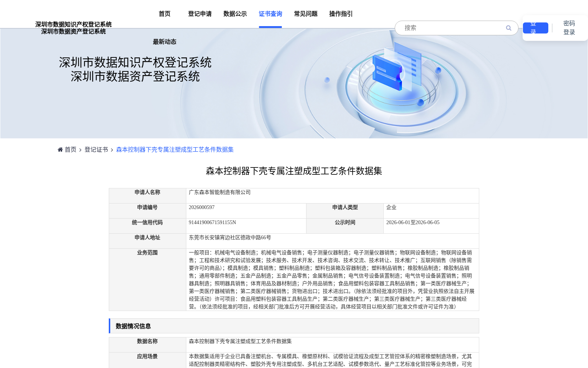588x368 pixels.
Task: Choose 密码登录 option
Action: point(569,28)
